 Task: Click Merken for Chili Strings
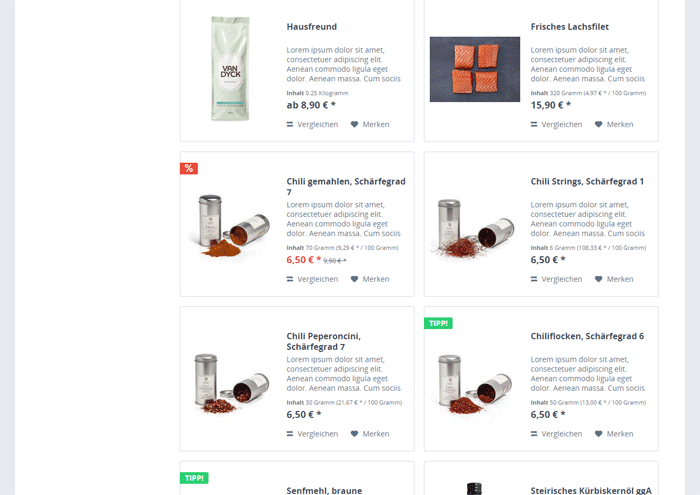[614, 279]
